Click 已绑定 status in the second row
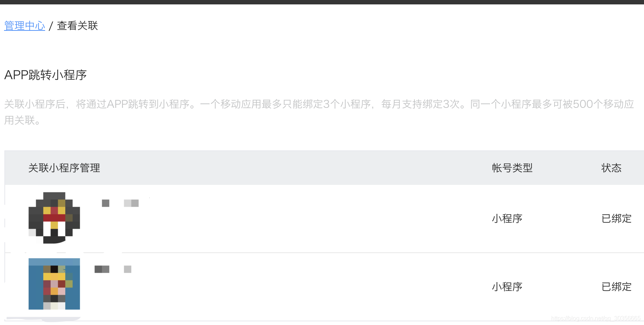 616,287
